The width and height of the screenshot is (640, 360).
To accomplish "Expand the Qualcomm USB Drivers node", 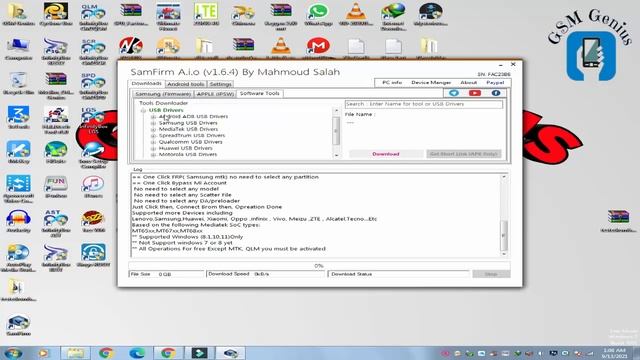I will [x=153, y=142].
